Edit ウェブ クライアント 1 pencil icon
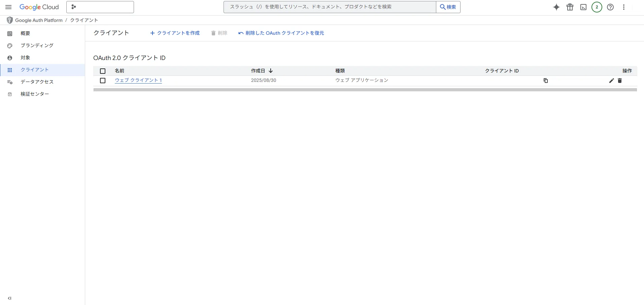 point(612,81)
